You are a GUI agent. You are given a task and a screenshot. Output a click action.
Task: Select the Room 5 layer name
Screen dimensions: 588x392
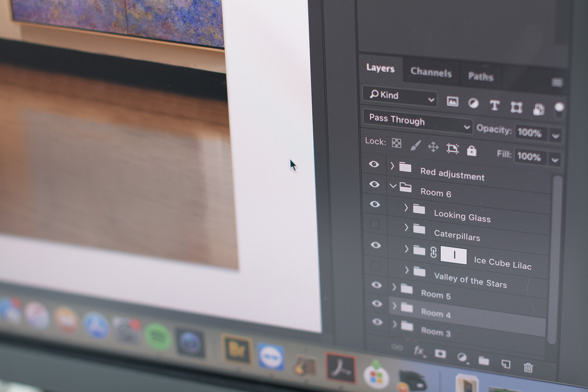pos(436,295)
